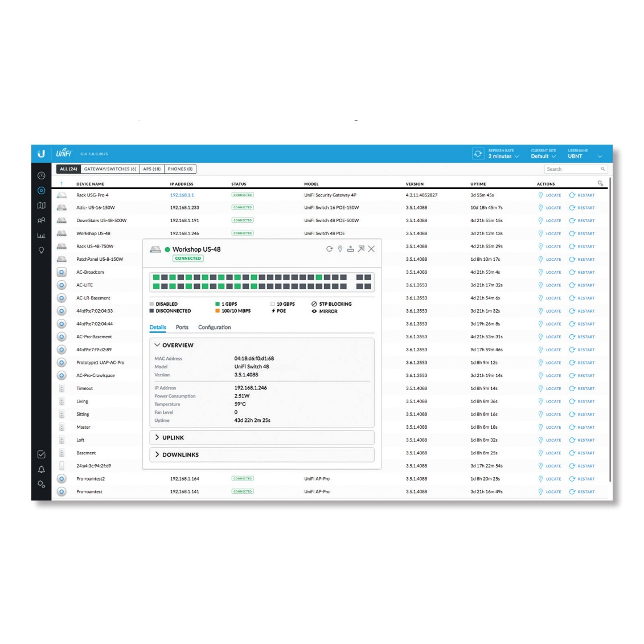The height and width of the screenshot is (644, 644).
Task: Click the refresh icon in the header bar
Action: tap(478, 154)
